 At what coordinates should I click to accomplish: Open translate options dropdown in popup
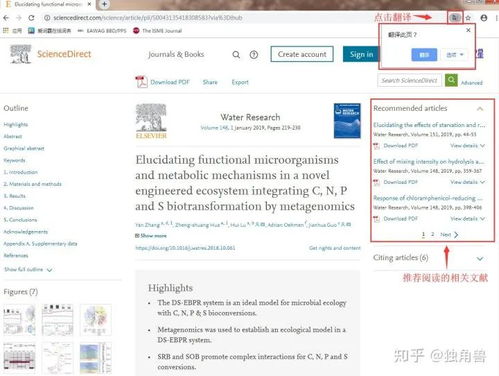click(455, 55)
